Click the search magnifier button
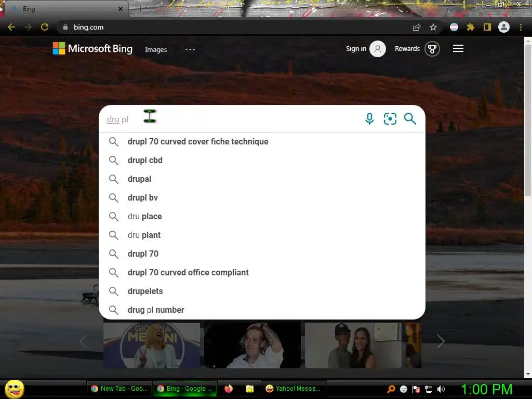Screen dimensions: 532x399 (410, 119)
